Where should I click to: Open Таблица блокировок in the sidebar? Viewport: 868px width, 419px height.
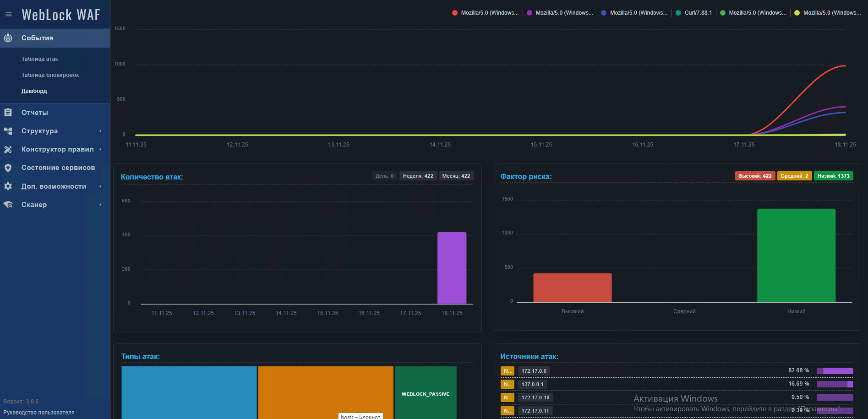[50, 75]
